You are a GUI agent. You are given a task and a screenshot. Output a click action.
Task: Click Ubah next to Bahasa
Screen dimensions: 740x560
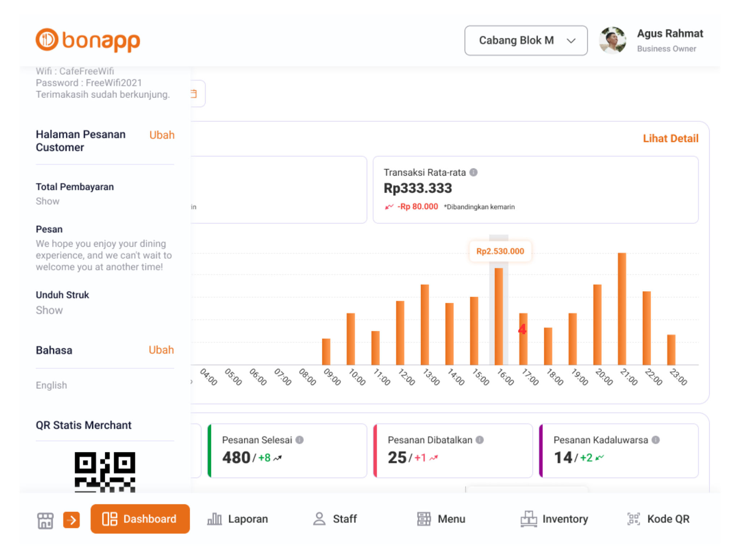click(161, 350)
